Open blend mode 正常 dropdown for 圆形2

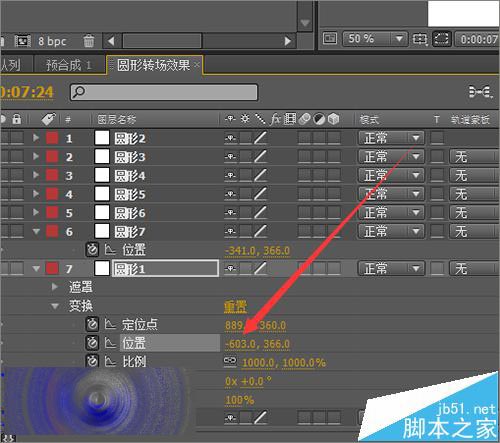click(391, 138)
